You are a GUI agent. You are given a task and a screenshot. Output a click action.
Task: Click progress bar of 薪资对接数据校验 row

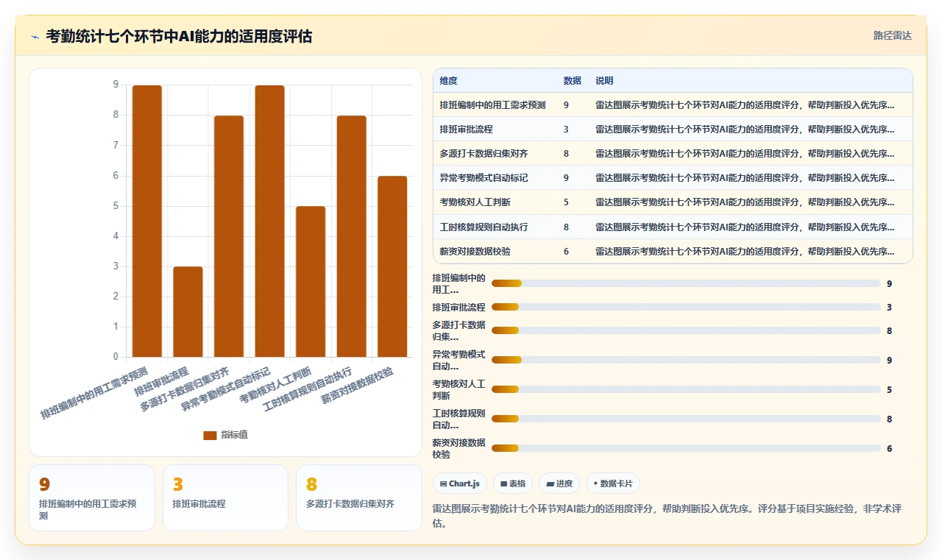tap(686, 448)
